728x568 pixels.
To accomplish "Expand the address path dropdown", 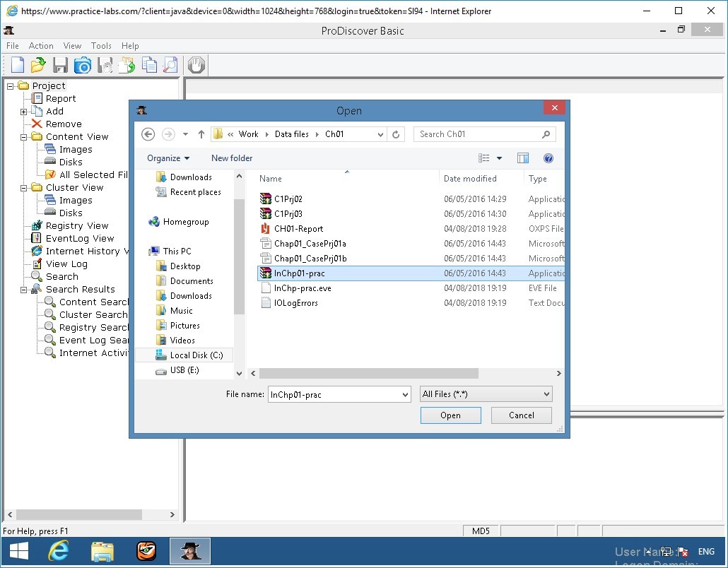I will click(380, 134).
